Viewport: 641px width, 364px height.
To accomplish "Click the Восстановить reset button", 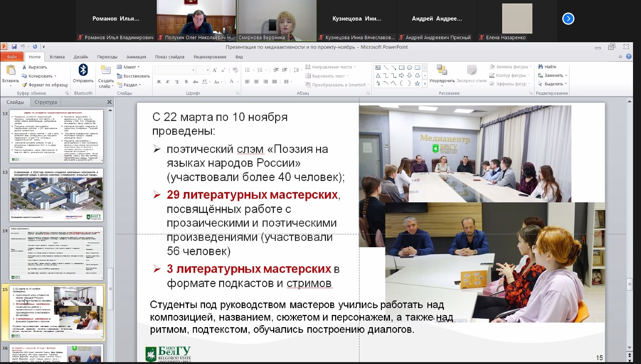I will (x=134, y=76).
